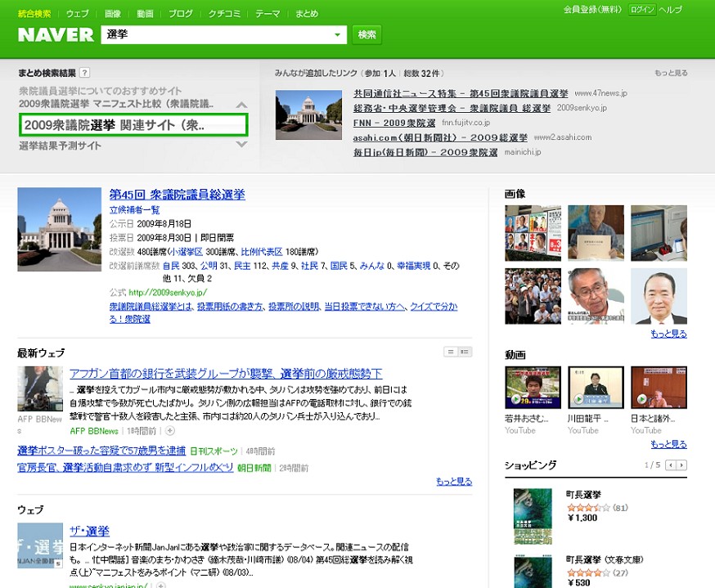715x588 pixels.
Task: Open the search box suggestion dropdown arrow
Action: pos(337,34)
